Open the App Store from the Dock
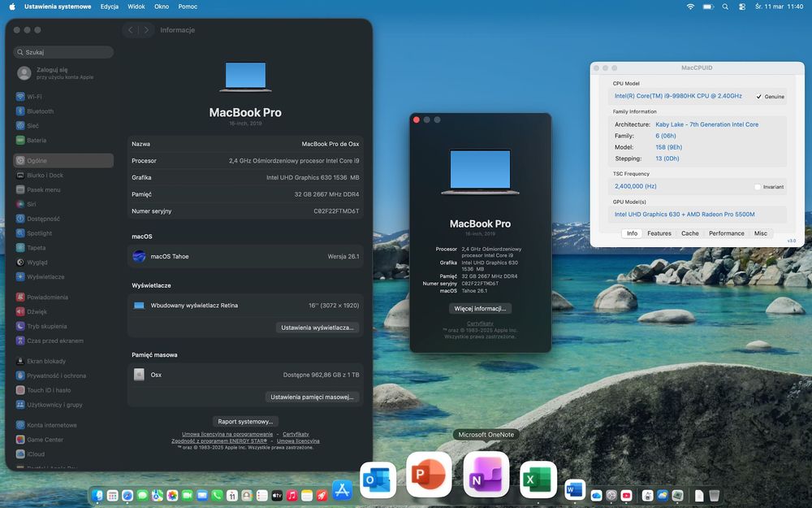The height and width of the screenshot is (508, 812). (343, 490)
